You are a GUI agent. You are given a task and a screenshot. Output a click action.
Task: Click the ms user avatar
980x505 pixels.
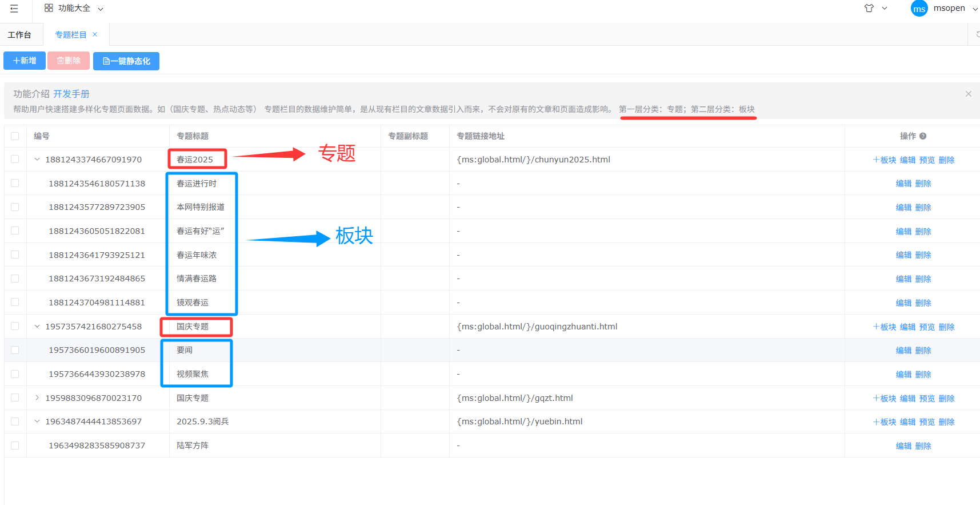point(919,9)
